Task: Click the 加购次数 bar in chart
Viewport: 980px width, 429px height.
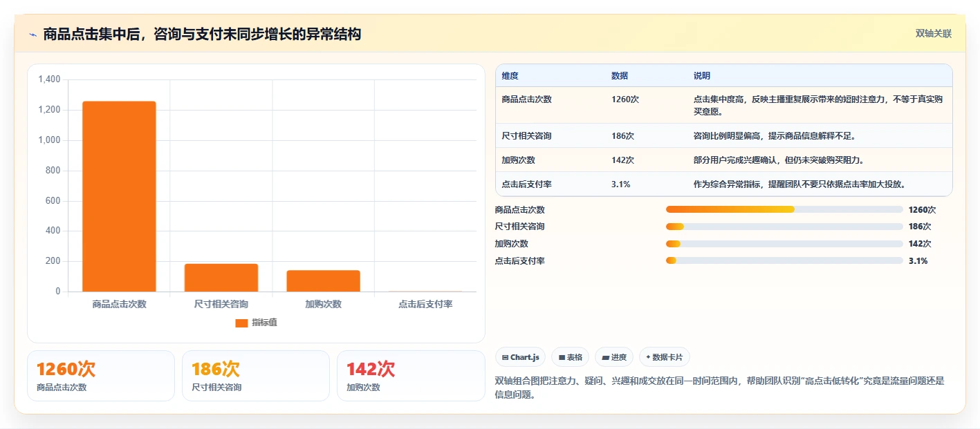Action: tap(323, 281)
